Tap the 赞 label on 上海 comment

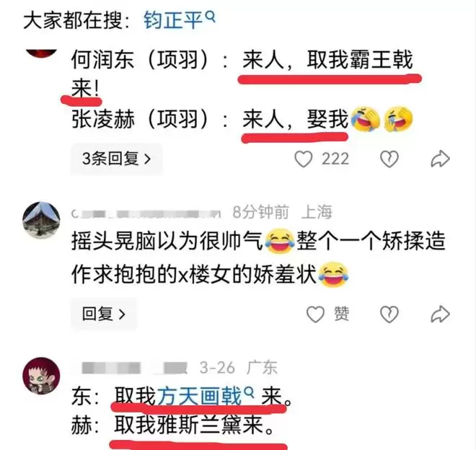tap(342, 314)
